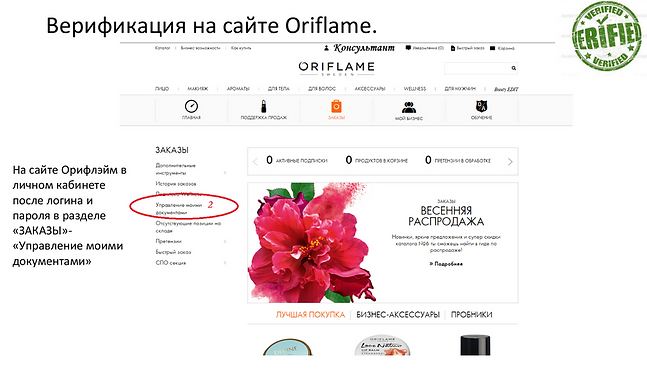This screenshot has width=647, height=370.
Task: Open the Обучение shield icon
Action: 481,106
